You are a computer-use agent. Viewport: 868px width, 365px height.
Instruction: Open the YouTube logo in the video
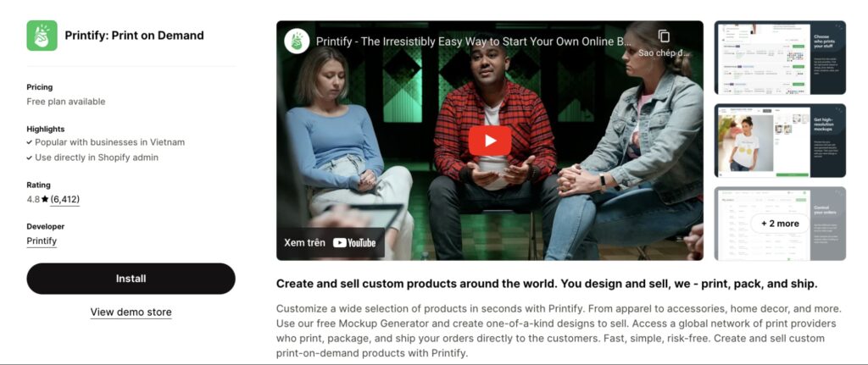tap(354, 243)
